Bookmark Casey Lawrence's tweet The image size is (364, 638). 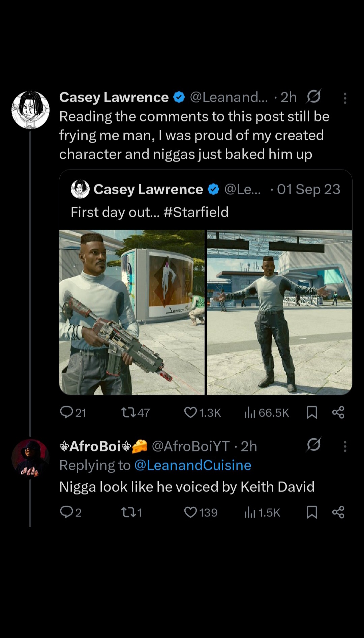pyautogui.click(x=312, y=412)
